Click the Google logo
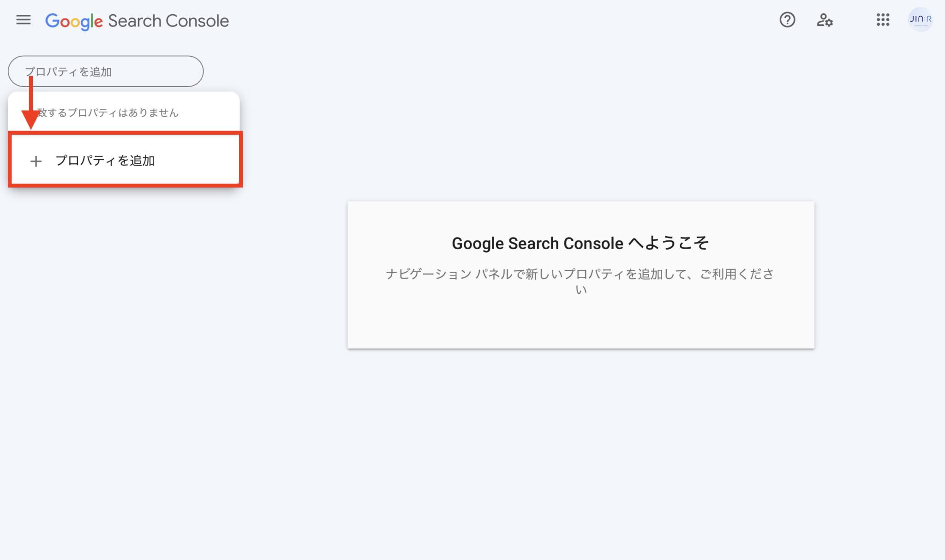Viewport: 945px width, 560px height. click(x=74, y=21)
